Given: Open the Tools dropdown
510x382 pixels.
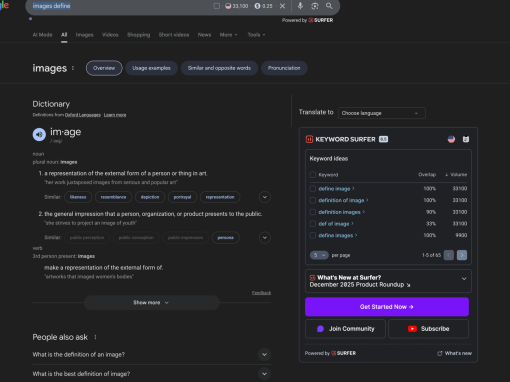Looking at the screenshot, I should [x=256, y=35].
